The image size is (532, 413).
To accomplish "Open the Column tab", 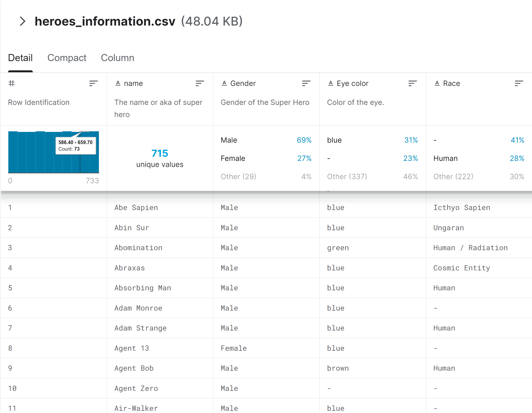I will tap(117, 58).
